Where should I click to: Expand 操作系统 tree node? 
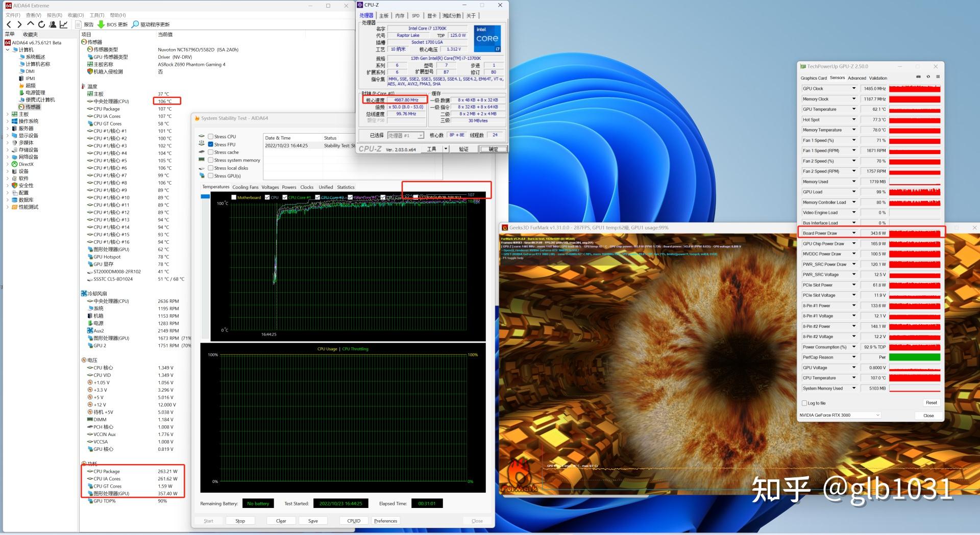(8, 121)
